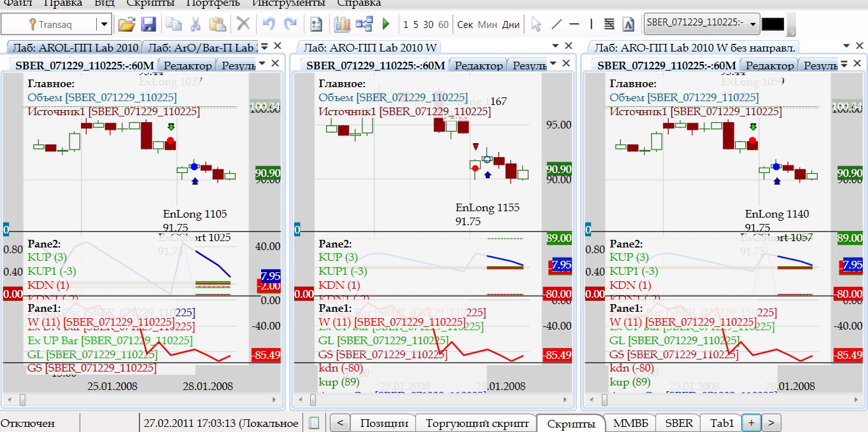
Task: Set timeframe to 30 on toolbar
Action: tap(428, 25)
